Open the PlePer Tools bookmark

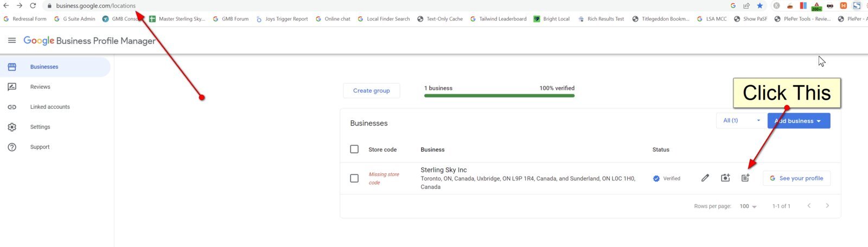pos(802,19)
